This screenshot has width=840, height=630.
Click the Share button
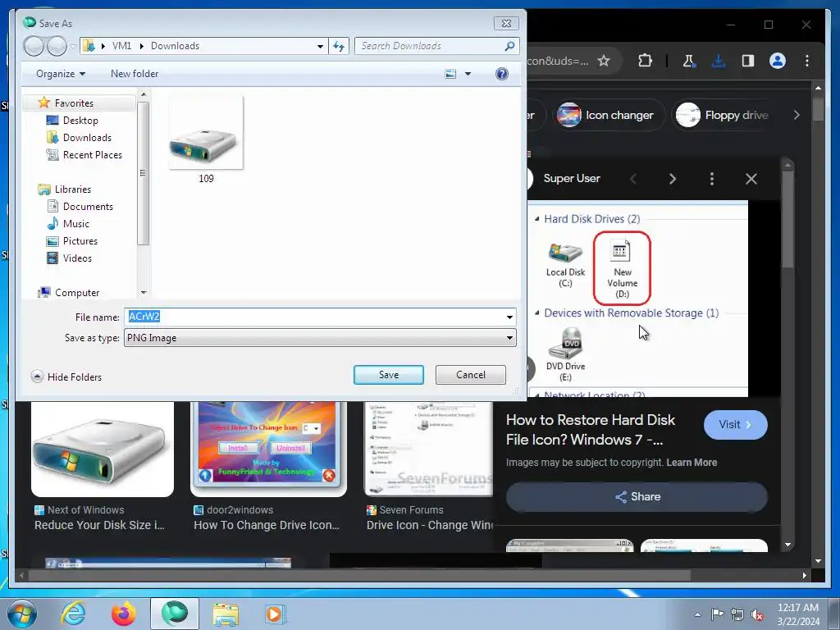click(x=637, y=497)
